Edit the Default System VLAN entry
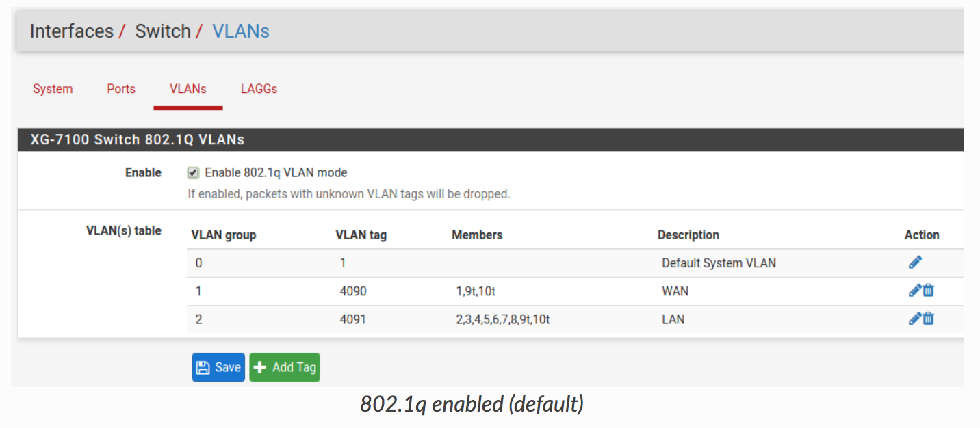 tap(915, 263)
